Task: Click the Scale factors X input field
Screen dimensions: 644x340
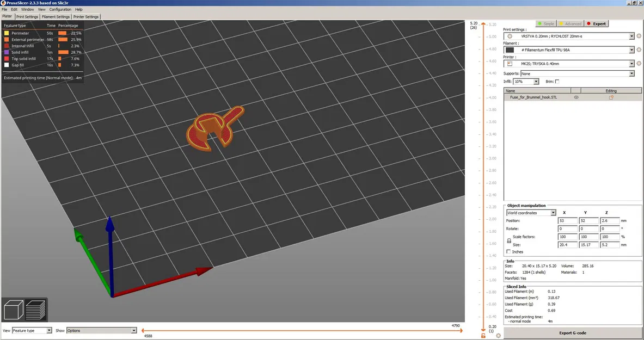Action: tap(567, 237)
